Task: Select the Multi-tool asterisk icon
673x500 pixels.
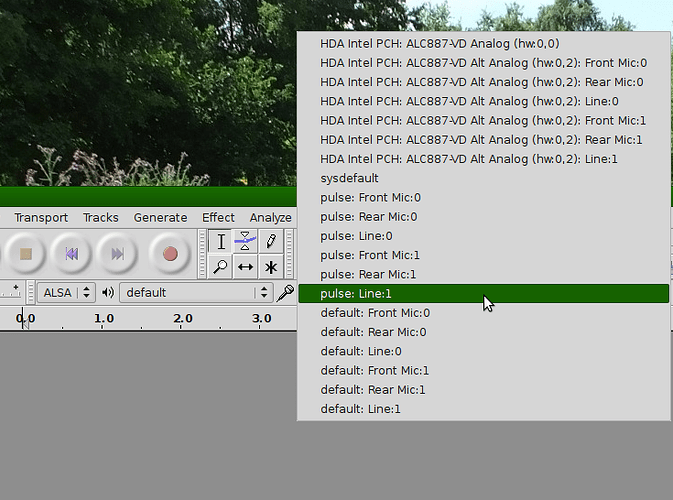Action: 270,267
